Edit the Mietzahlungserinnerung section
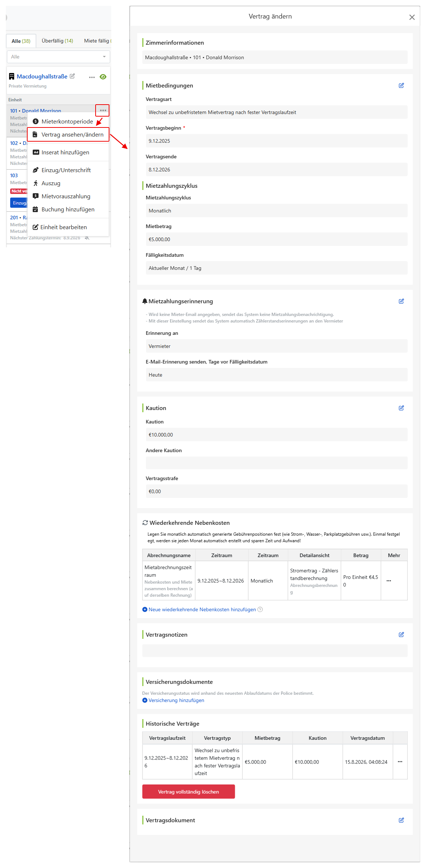The height and width of the screenshot is (868, 426). 401,301
